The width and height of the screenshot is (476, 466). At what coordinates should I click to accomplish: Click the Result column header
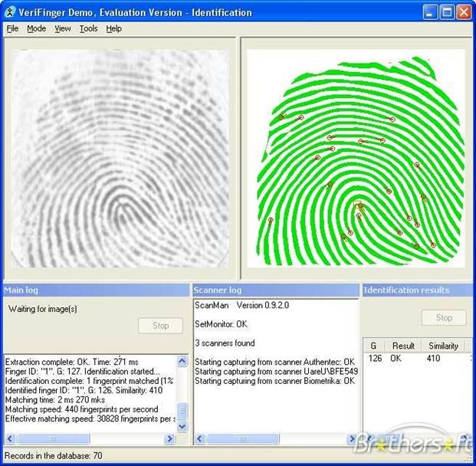tap(403, 346)
